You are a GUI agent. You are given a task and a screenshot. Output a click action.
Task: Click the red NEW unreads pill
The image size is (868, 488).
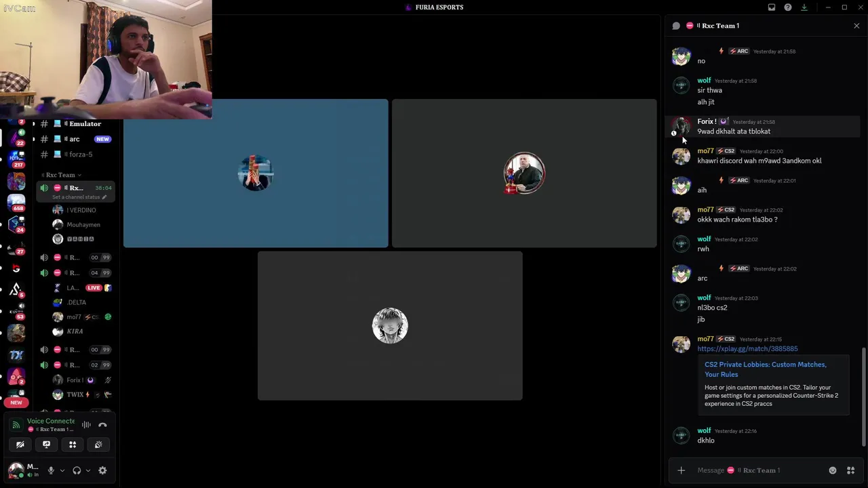coord(16,403)
